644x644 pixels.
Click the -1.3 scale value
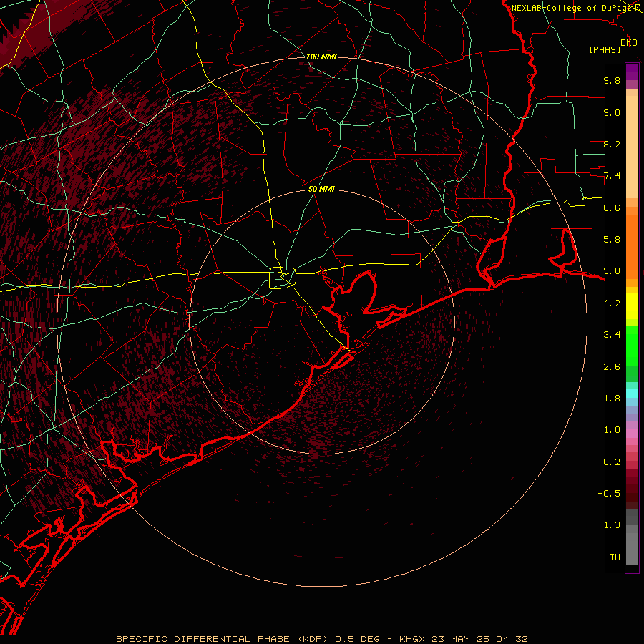click(x=609, y=525)
